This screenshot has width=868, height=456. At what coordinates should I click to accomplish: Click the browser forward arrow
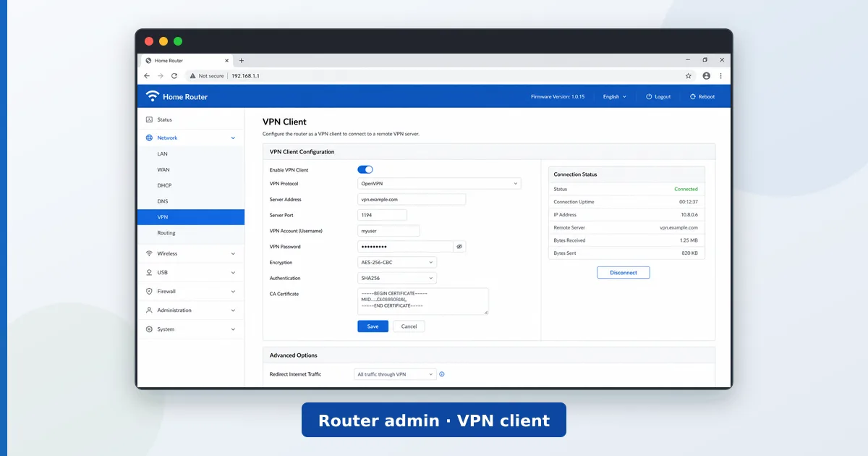(x=161, y=76)
